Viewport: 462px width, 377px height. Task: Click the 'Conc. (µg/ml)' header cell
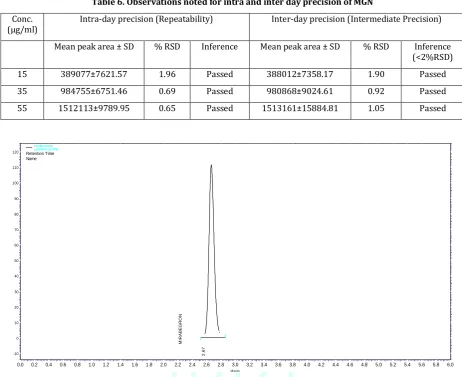(x=22, y=27)
